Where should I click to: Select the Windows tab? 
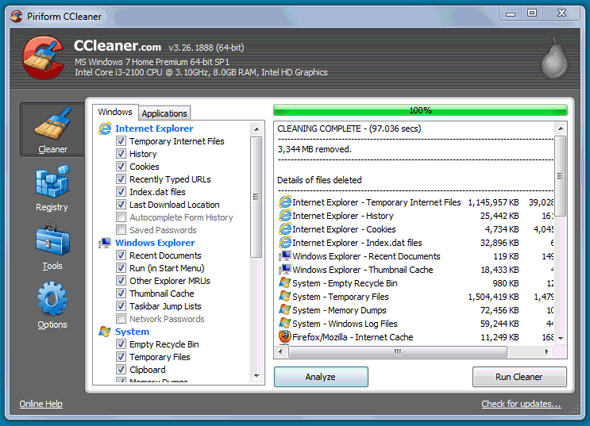[x=115, y=112]
